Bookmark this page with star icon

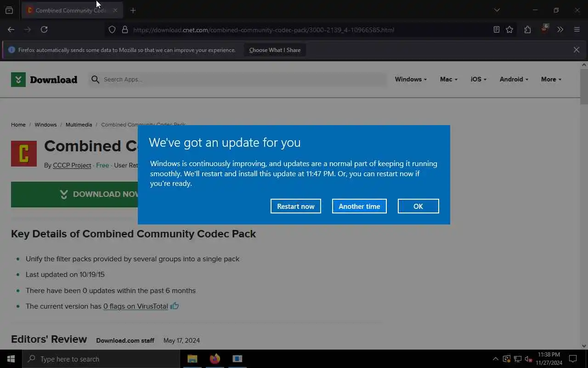(509, 30)
